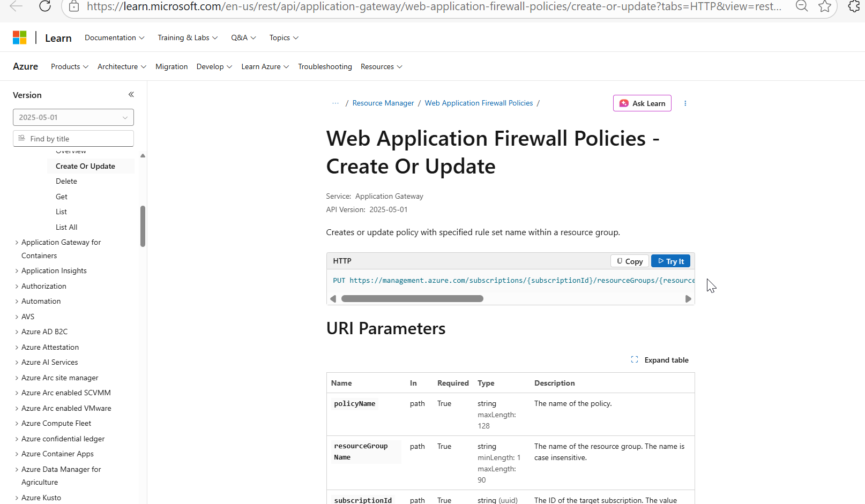Screen dimensions: 865x504
Task: Open Web Application Firewall Policies breadcrumb
Action: click(x=479, y=103)
